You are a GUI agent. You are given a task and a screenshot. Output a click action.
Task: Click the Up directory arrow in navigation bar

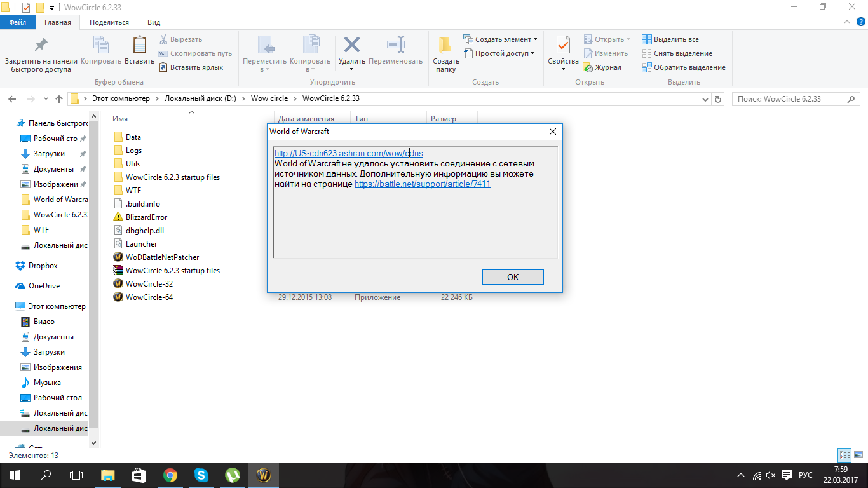pos(59,99)
